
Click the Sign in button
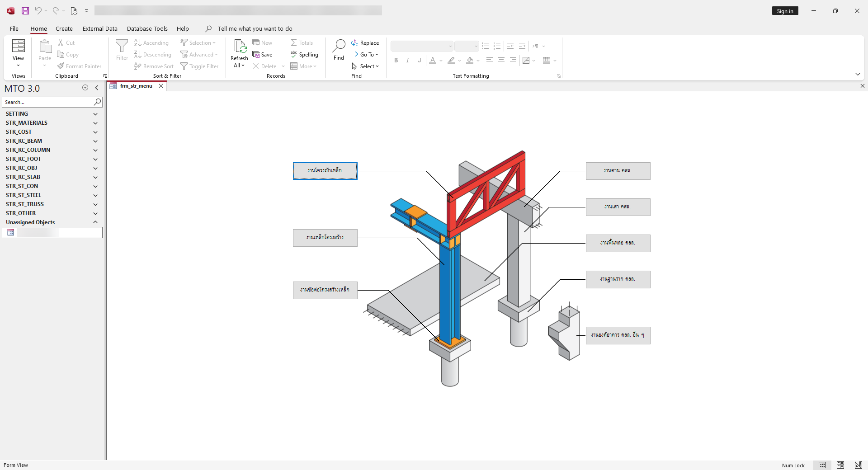pos(785,11)
